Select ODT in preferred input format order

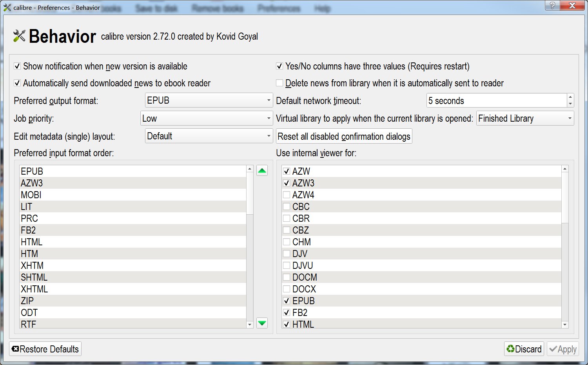pyautogui.click(x=133, y=312)
